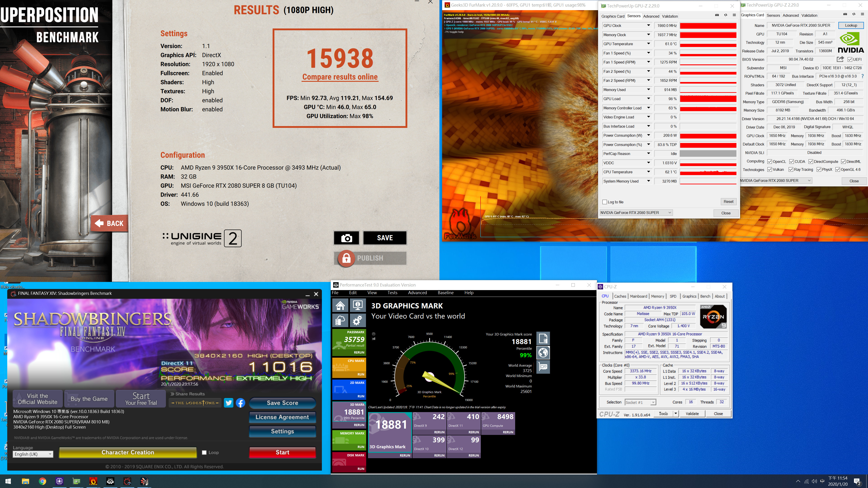The image size is (868, 488).
Task: Open the Windows Start menu
Action: (x=8, y=481)
